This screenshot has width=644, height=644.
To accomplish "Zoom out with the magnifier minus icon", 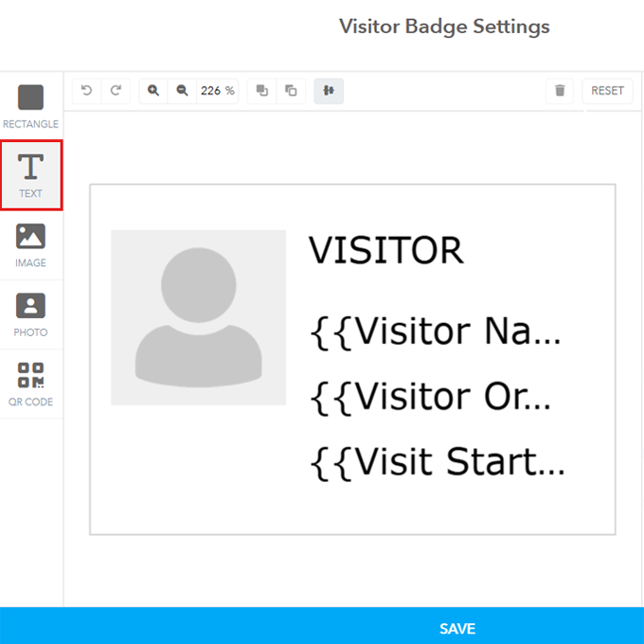I will (x=182, y=91).
